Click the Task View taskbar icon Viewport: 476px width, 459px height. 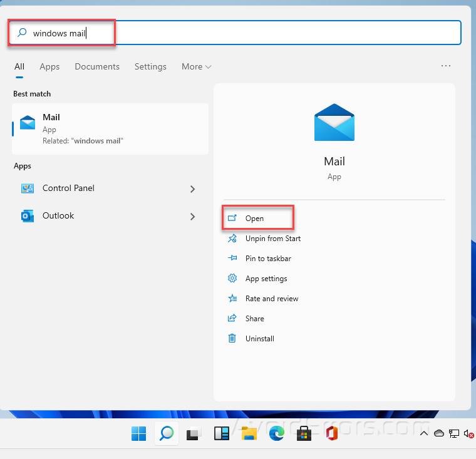click(194, 433)
